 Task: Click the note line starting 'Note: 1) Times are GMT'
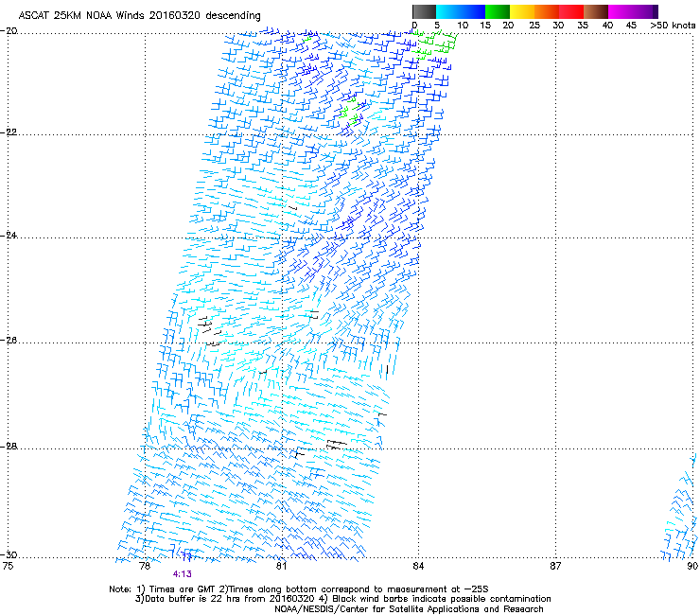pyautogui.click(x=299, y=589)
